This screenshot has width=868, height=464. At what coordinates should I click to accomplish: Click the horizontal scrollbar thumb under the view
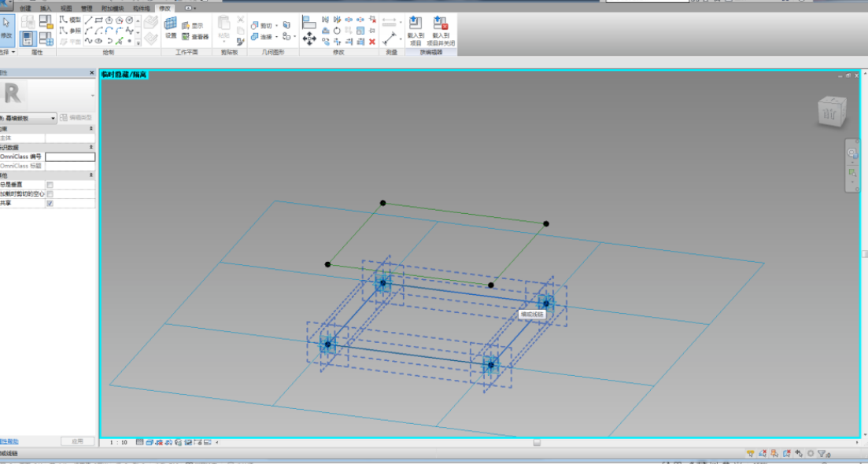pos(537,443)
